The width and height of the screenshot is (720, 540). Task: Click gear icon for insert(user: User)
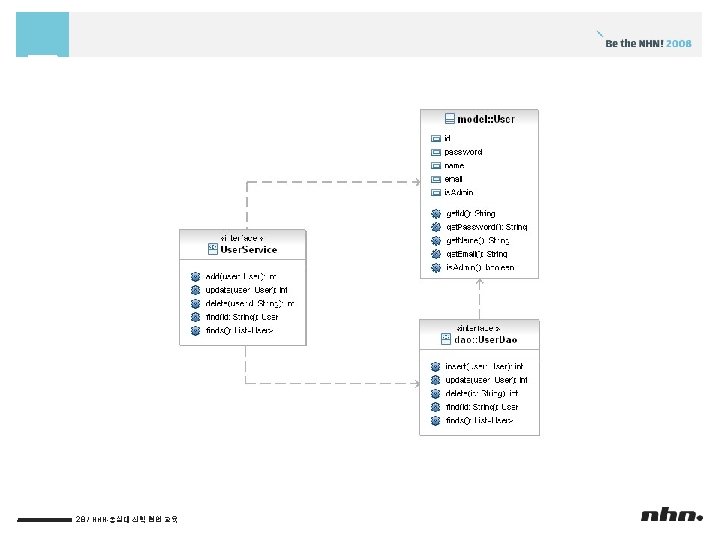[435, 366]
